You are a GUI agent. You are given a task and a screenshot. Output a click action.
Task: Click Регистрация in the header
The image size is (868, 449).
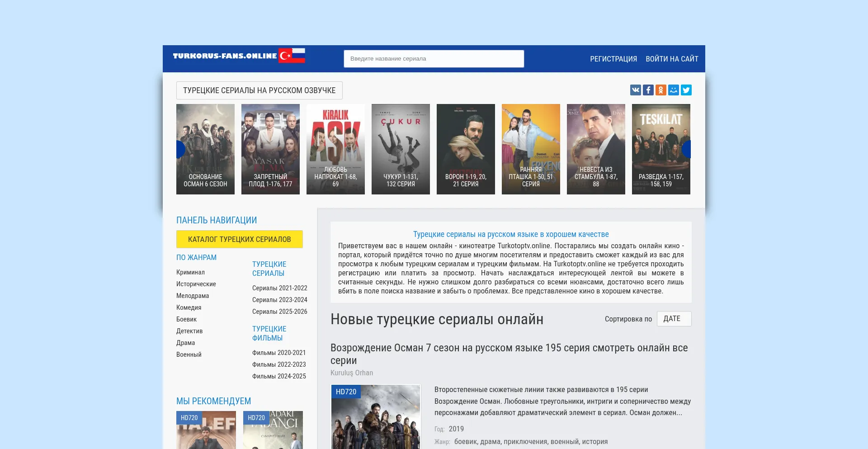[x=613, y=59]
